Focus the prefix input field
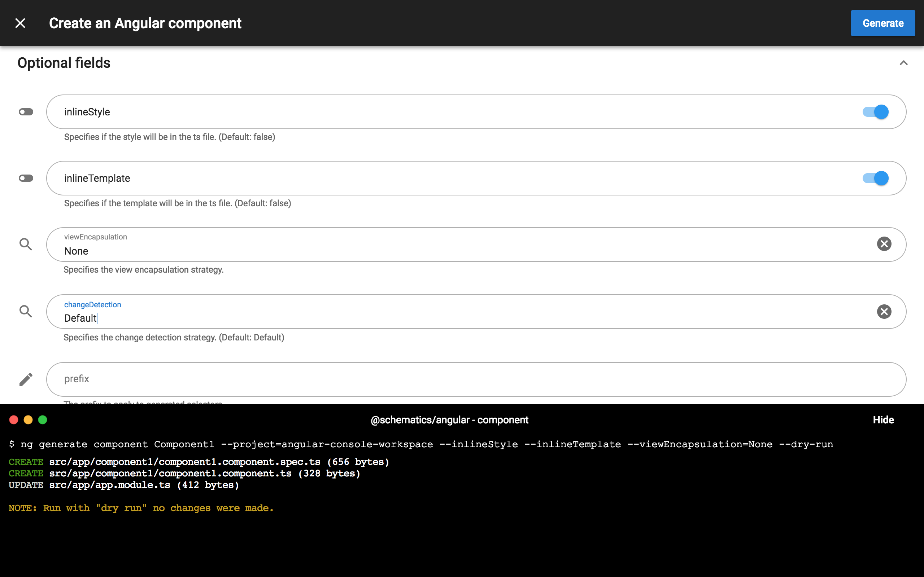This screenshot has width=924, height=577. coord(458,379)
